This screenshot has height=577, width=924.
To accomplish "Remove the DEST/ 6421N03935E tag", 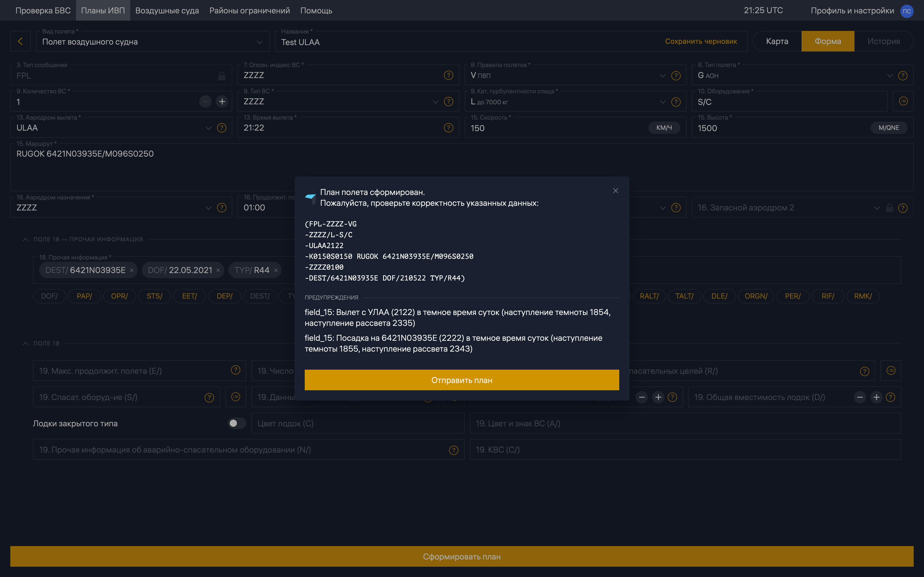I will (x=132, y=270).
